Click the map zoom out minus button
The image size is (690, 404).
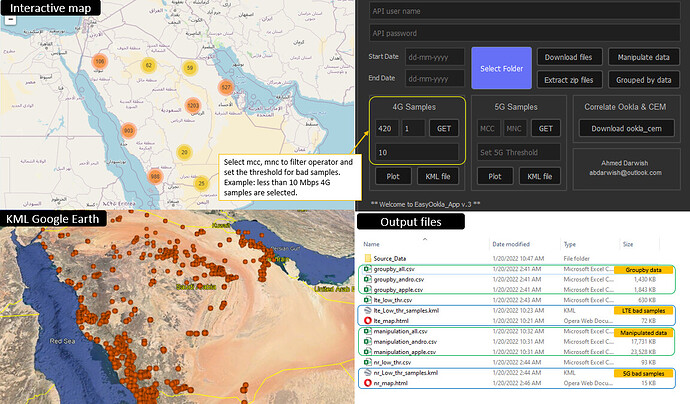[10, 19]
